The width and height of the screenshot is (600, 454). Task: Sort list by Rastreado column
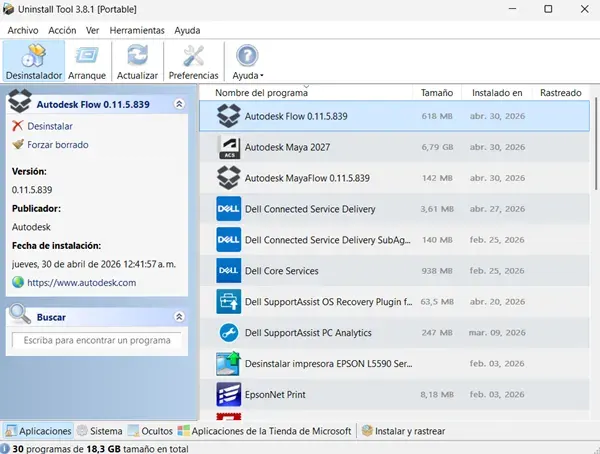561,93
